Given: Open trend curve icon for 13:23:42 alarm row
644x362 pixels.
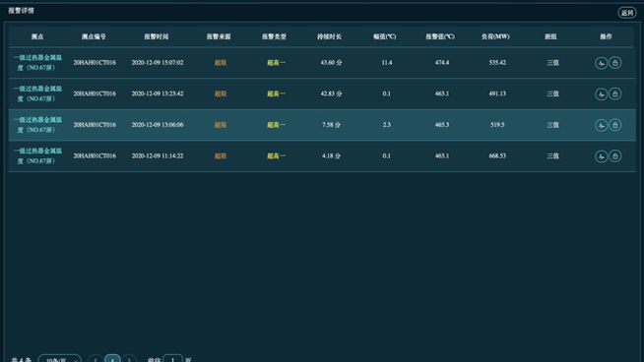Looking at the screenshot, I should pos(601,94).
